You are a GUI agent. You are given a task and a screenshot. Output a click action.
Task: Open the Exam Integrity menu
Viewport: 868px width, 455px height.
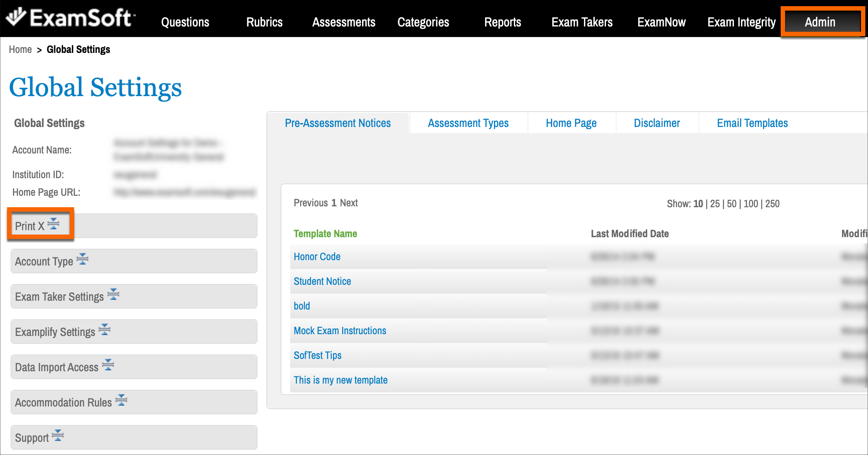[x=741, y=22]
